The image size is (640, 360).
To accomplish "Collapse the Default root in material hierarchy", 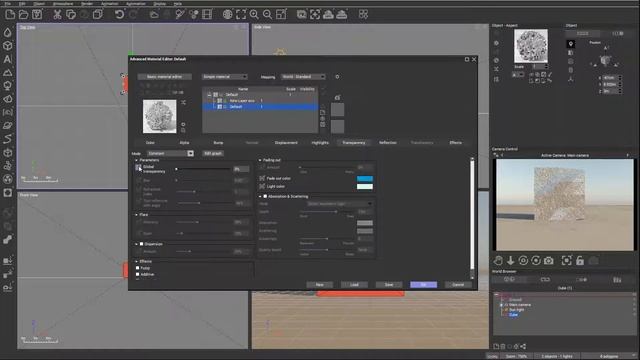I will click(x=209, y=95).
